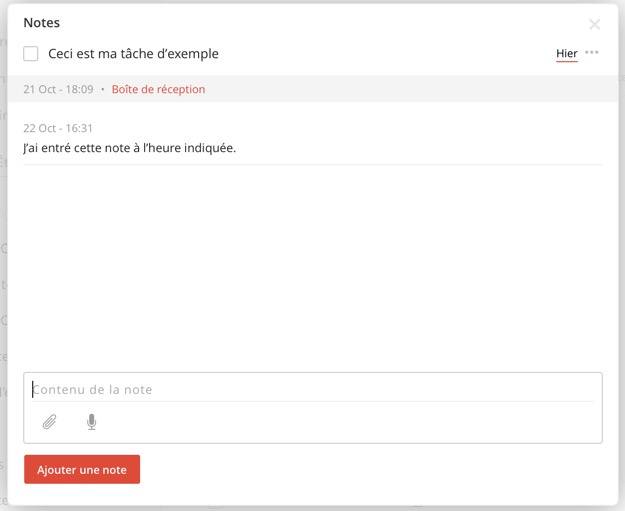
Task: Tick the empty checkbox beside the task
Action: click(31, 53)
